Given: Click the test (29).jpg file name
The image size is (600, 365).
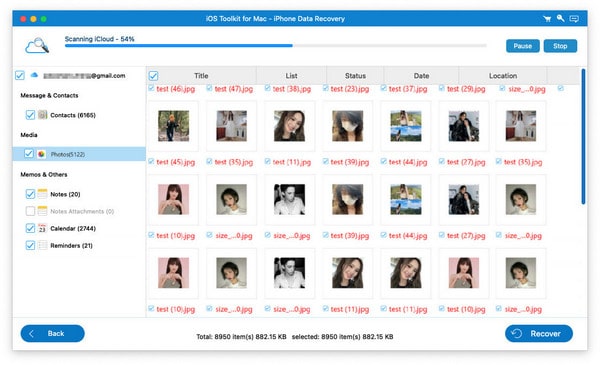Looking at the screenshot, I should pyautogui.click(x=466, y=89).
